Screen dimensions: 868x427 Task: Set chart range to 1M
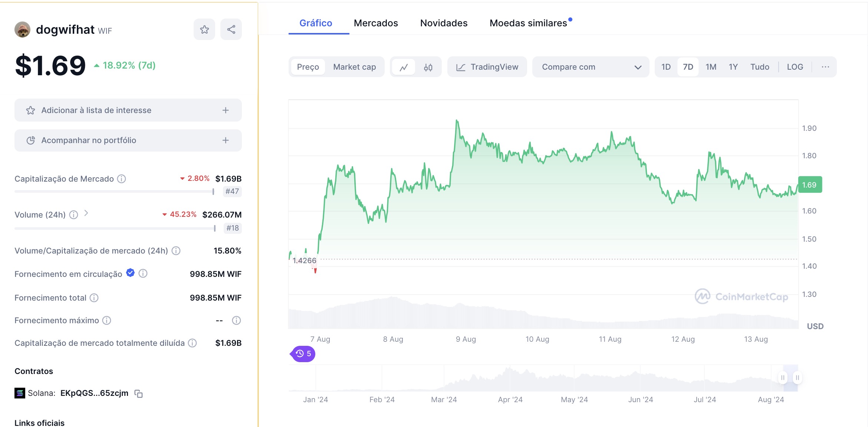[x=711, y=67]
